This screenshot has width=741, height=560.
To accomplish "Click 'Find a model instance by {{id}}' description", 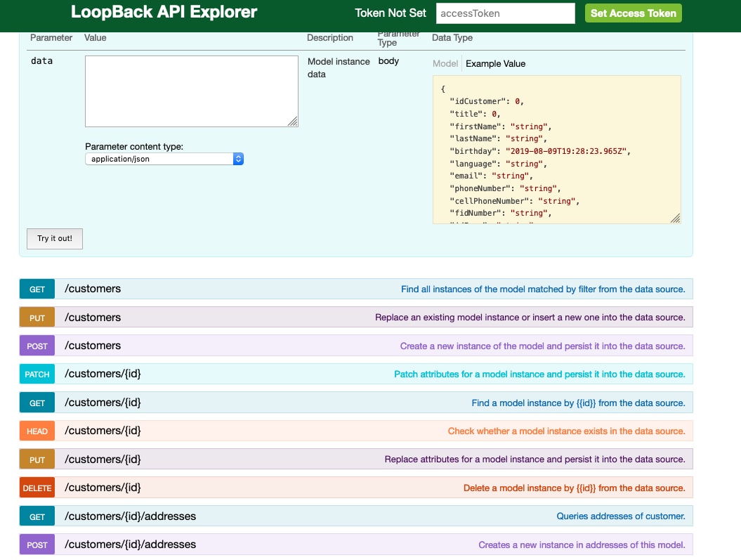I will coord(578,403).
